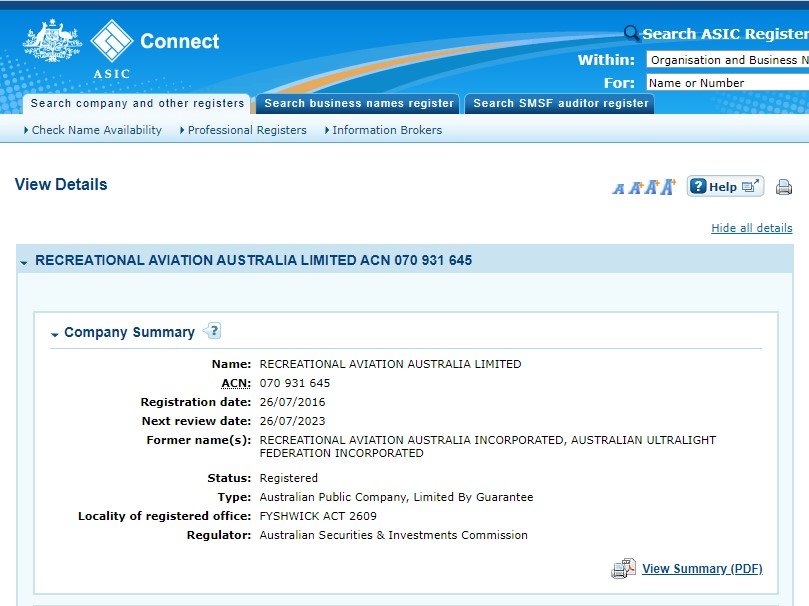809x606 pixels.
Task: Select the smallest font size A icon
Action: click(x=619, y=189)
